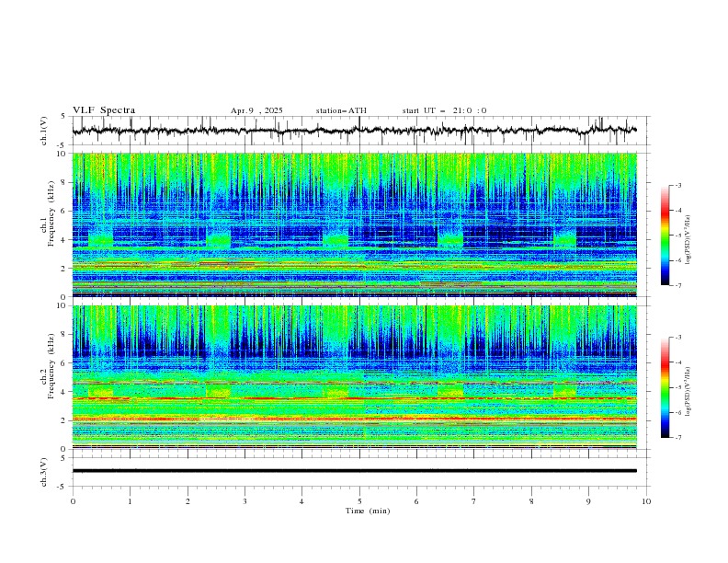
Task: Click the "6" kHz tick of ch.2 spectrogram
Action: (x=65, y=363)
